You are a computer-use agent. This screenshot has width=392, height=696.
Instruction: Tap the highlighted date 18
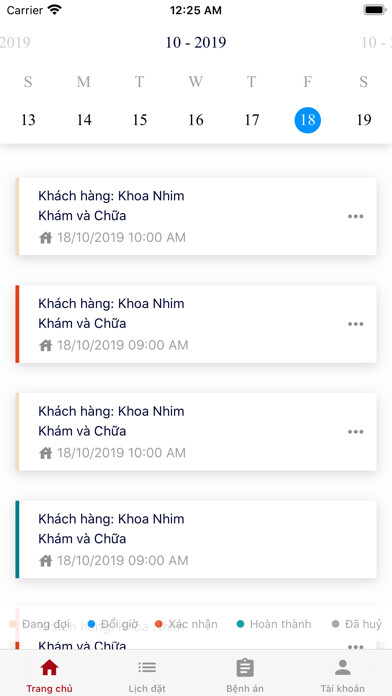pos(308,120)
